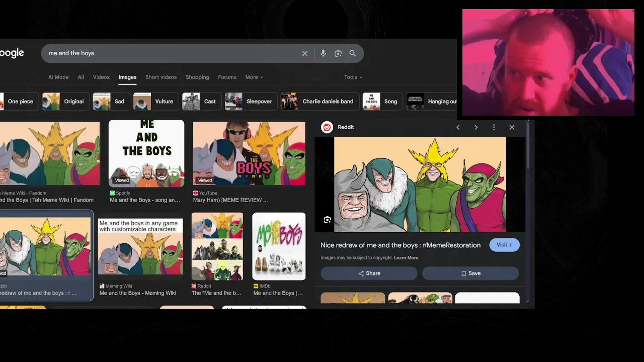The width and height of the screenshot is (644, 362).
Task: Click the Meming Wiki source label
Action: coord(119,286)
